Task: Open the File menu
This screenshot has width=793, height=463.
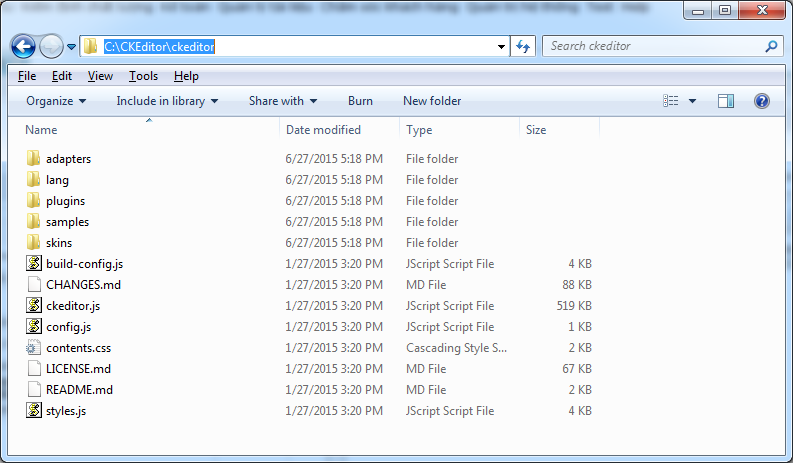Action: [27, 76]
